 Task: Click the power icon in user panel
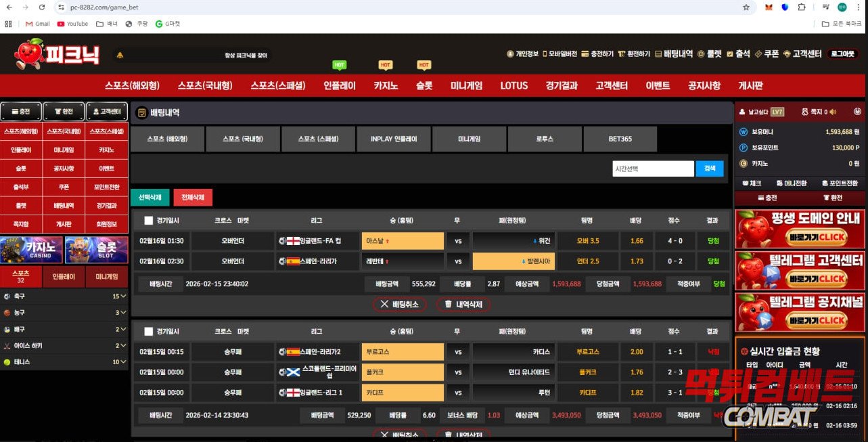click(857, 112)
